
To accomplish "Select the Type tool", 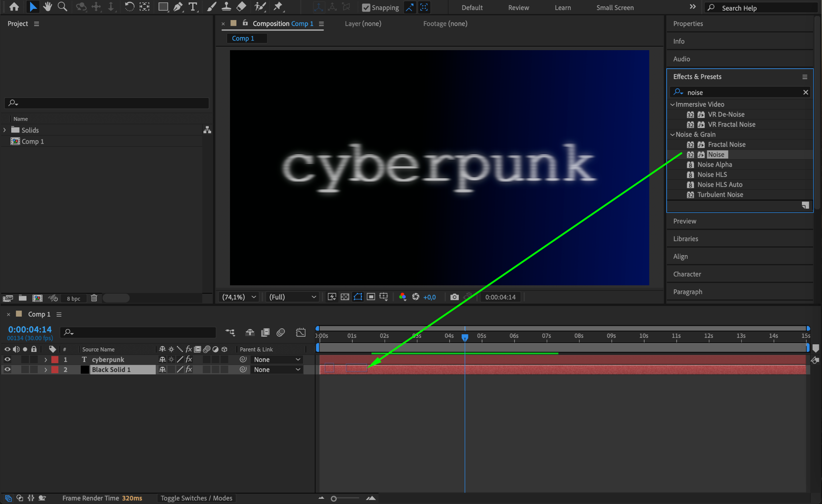I will [x=193, y=7].
